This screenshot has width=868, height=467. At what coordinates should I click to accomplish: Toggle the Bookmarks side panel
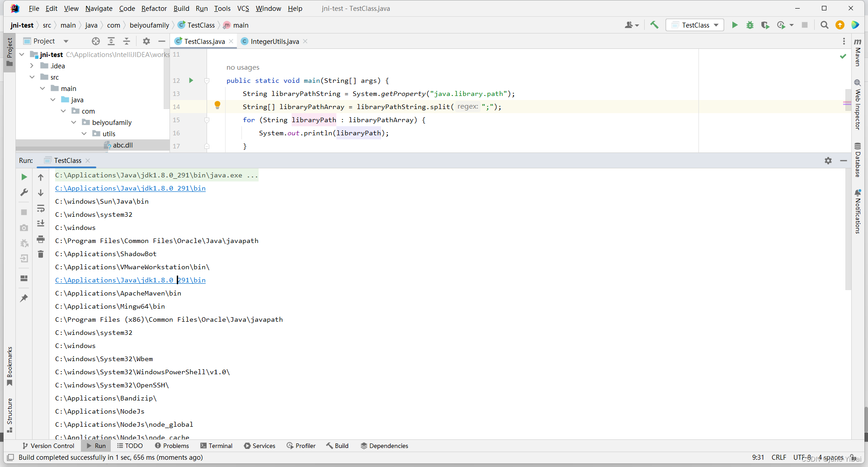(x=9, y=366)
